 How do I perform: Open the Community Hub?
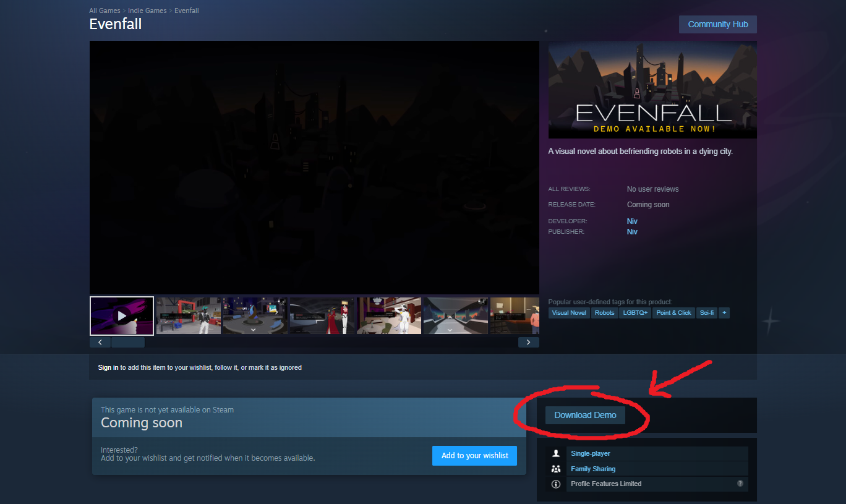click(717, 24)
